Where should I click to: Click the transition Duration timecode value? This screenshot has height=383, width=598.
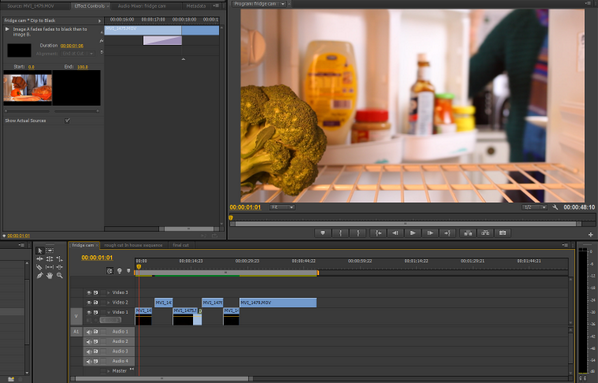click(72, 46)
